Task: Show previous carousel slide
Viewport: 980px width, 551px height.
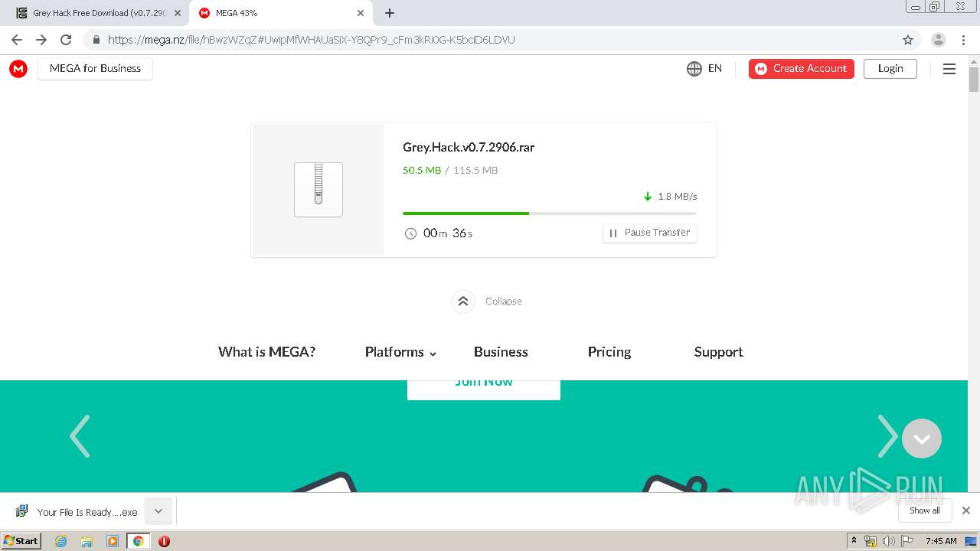Action: (x=80, y=436)
